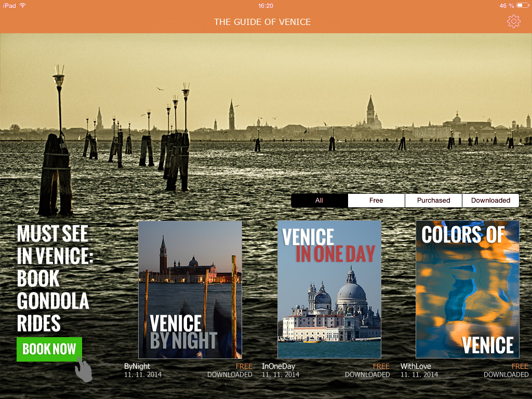Viewport: 532px width, 399px height.
Task: Tap the InOneDay guide title
Action: 278,366
